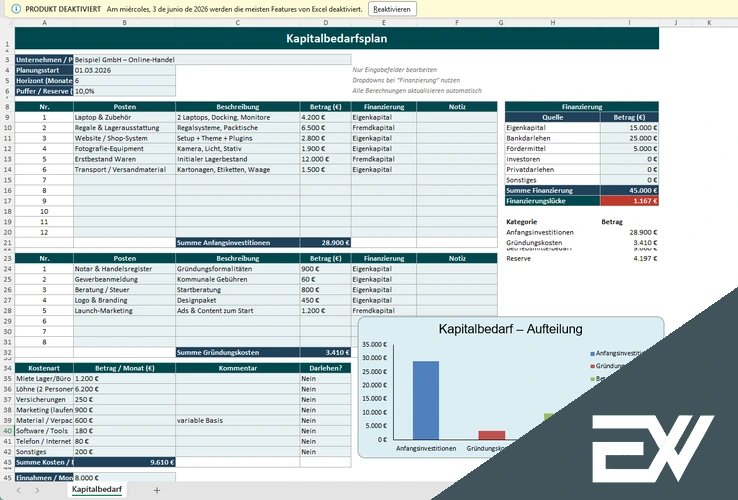Select the Horizont value cell showing 6
The image size is (738, 500).
point(124,81)
